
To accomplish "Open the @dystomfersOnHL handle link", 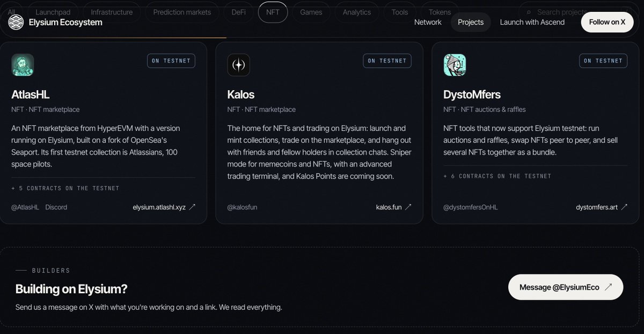I will pos(471,207).
